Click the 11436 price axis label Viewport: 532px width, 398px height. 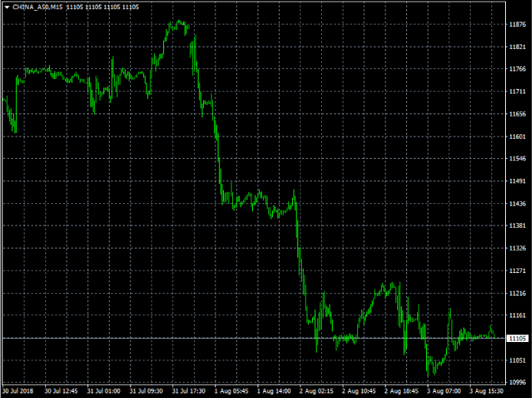517,204
